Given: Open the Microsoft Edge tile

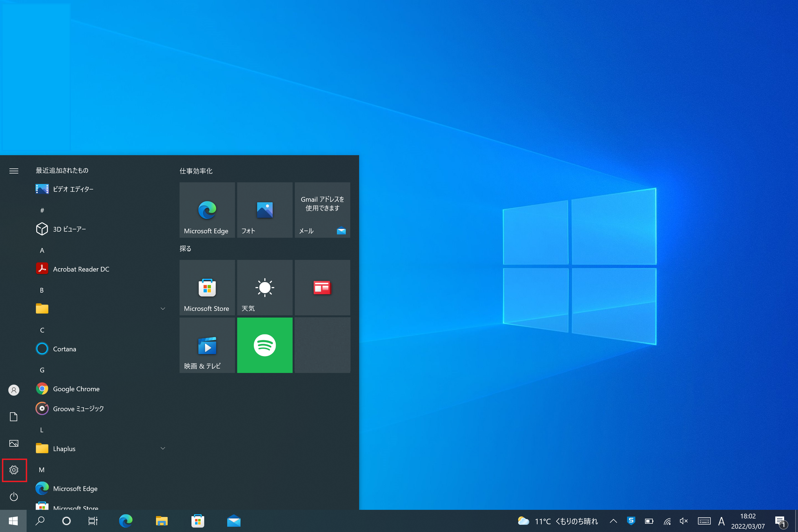Looking at the screenshot, I should 207,210.
